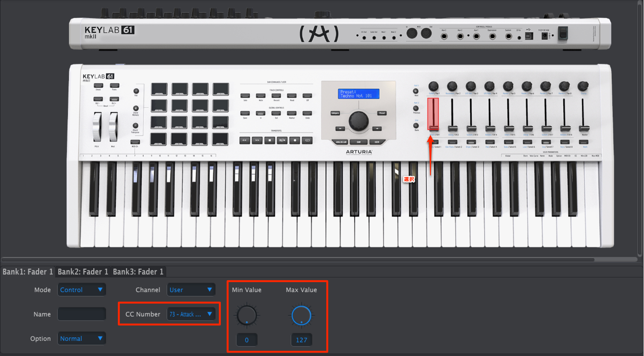
Task: Click the right arrow button under the jog wheel
Action: (377, 128)
